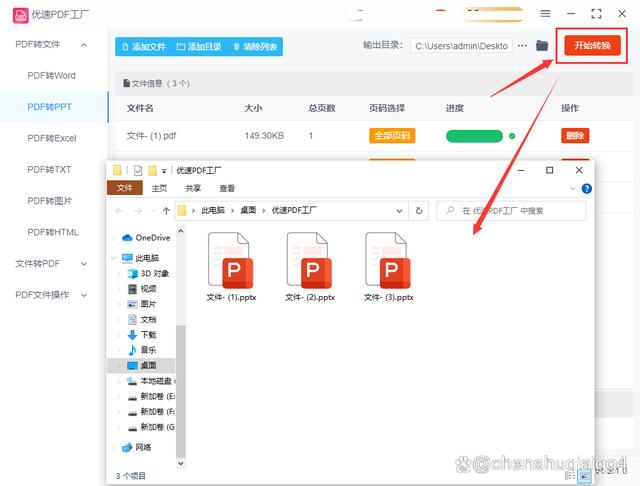The width and height of the screenshot is (640, 486).
Task: Select 图片 in the navigation pane
Action: click(x=142, y=304)
